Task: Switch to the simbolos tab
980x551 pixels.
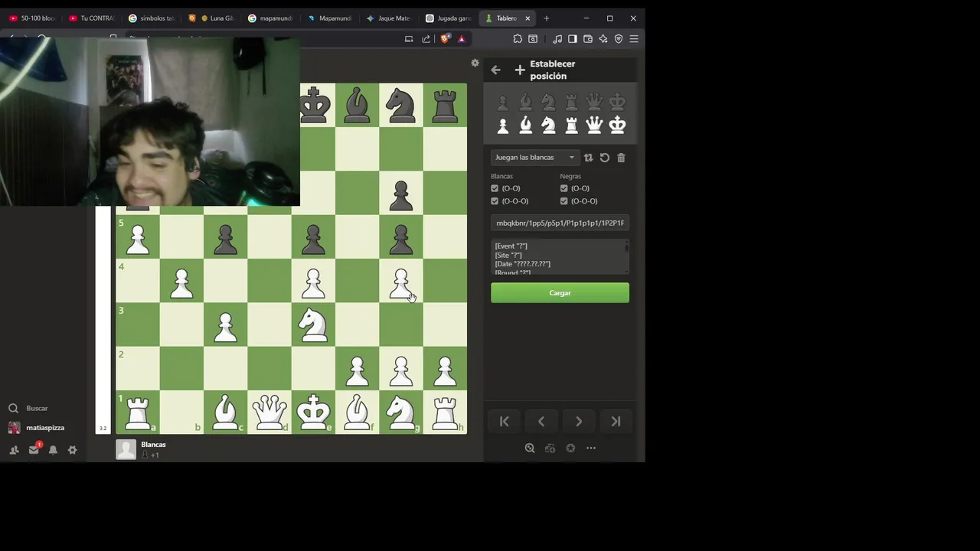Action: (x=152, y=18)
